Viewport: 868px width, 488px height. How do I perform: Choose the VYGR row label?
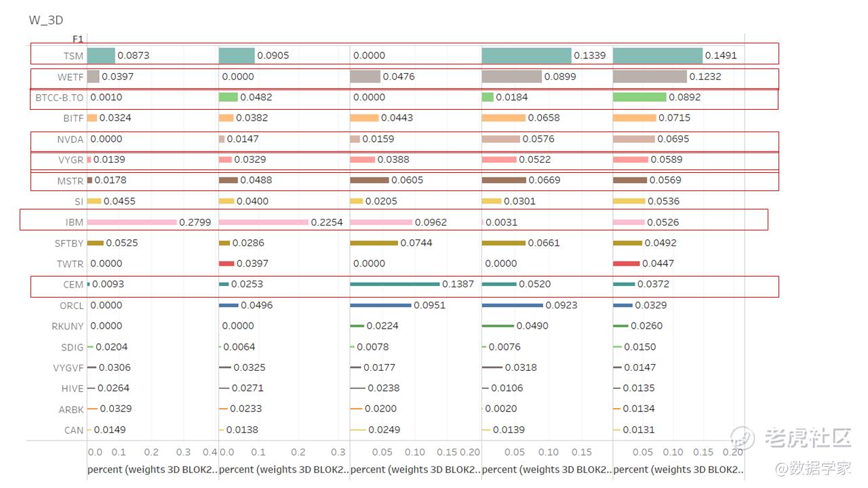pos(71,161)
